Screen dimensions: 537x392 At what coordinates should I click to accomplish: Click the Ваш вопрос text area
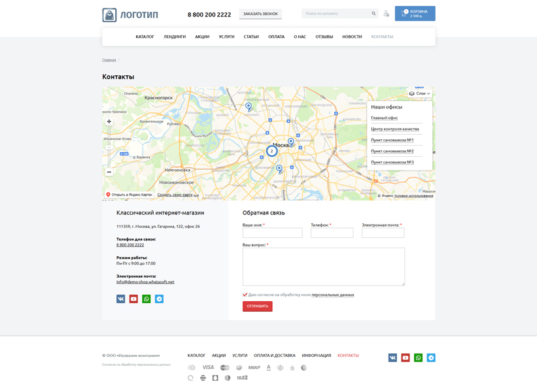tap(323, 266)
